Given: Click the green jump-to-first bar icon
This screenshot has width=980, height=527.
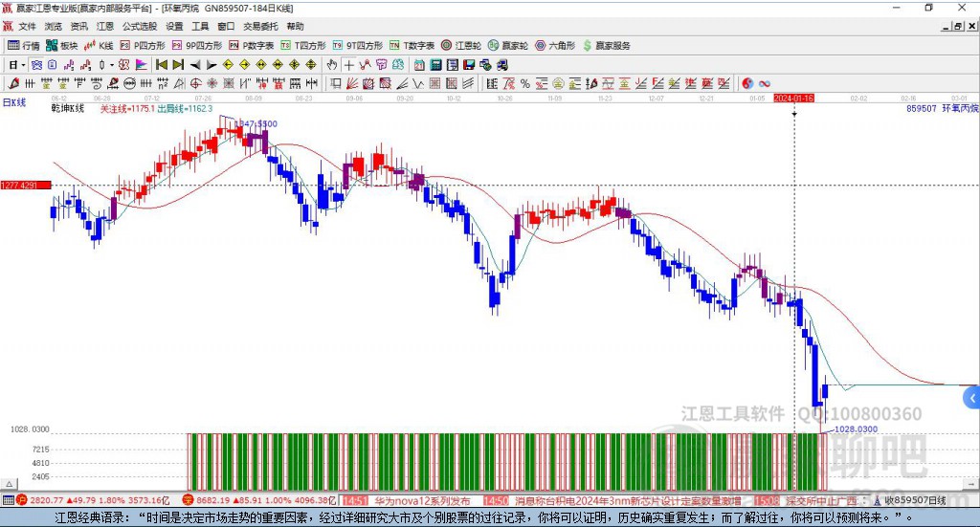Looking at the screenshot, I should [162, 65].
